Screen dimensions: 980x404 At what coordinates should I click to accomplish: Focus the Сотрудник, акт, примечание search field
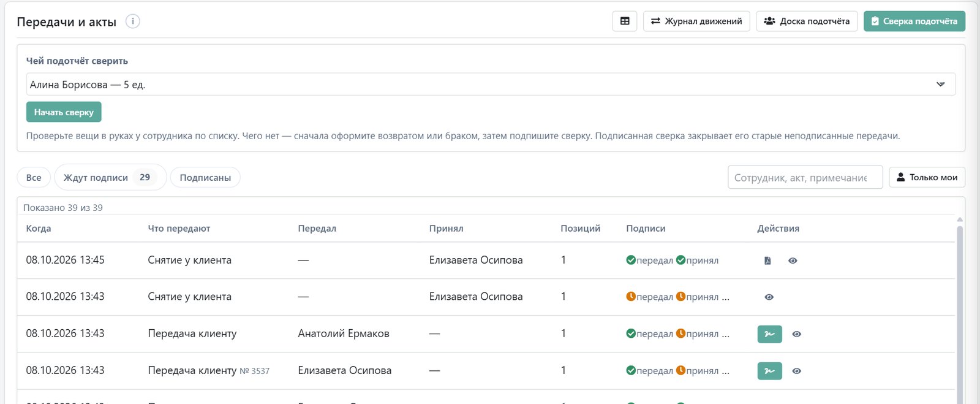tap(805, 177)
